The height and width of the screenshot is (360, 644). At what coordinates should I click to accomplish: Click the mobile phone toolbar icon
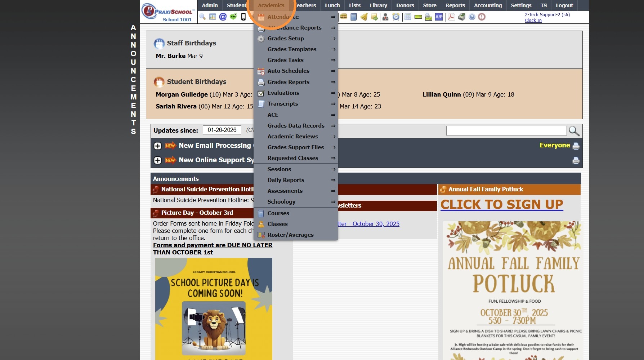tap(243, 17)
